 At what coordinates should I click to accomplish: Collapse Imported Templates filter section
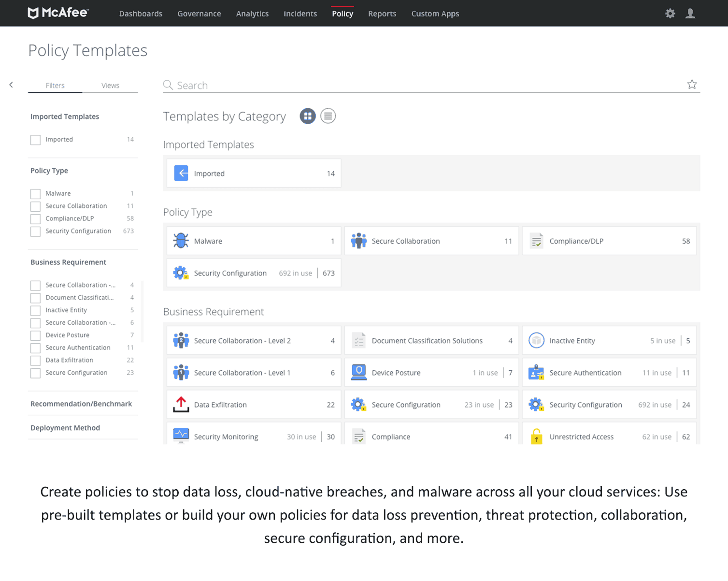[65, 116]
